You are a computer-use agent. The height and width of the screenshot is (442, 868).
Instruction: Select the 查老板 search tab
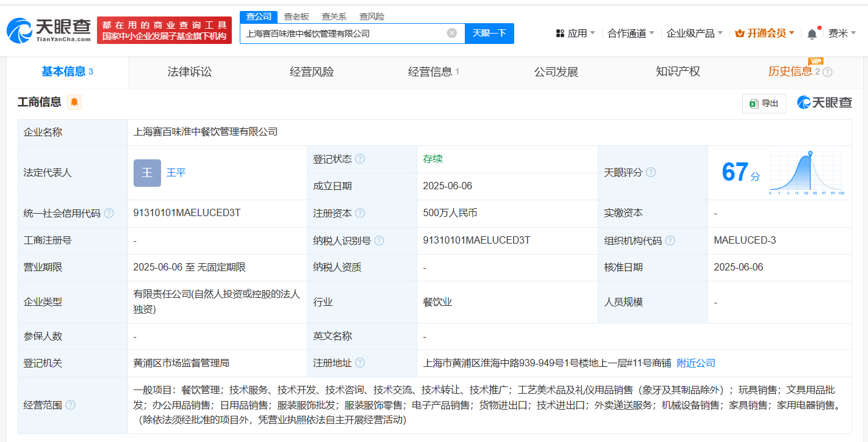(296, 16)
